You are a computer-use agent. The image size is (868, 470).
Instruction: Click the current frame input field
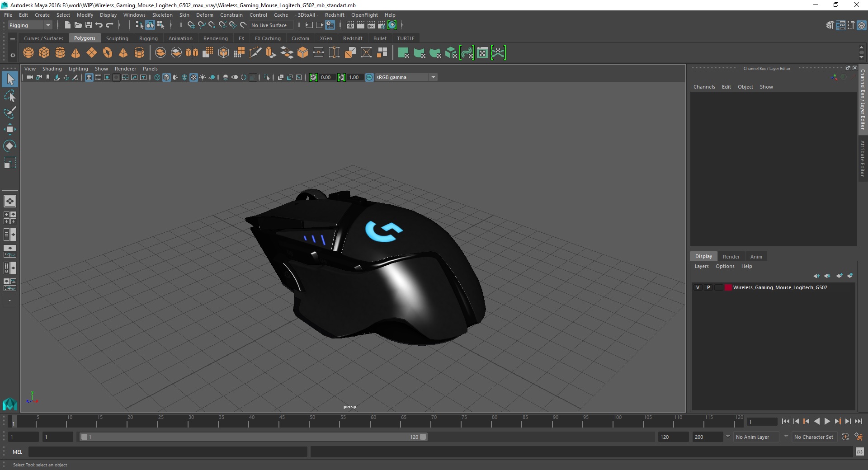[762, 422]
